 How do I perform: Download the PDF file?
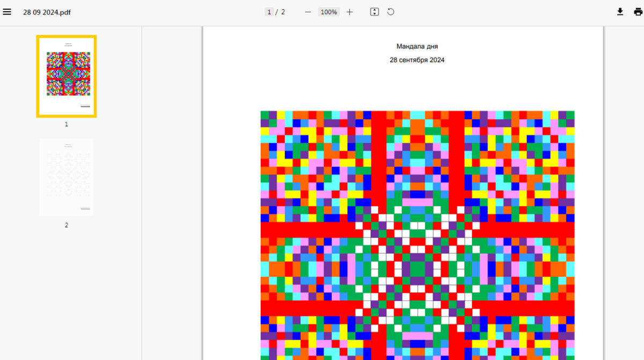(x=620, y=12)
